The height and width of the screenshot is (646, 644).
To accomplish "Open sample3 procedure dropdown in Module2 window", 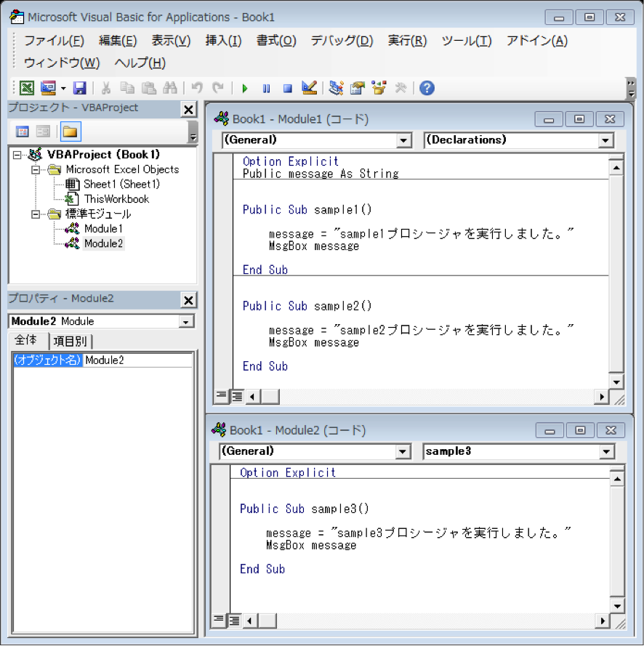I will 606,452.
